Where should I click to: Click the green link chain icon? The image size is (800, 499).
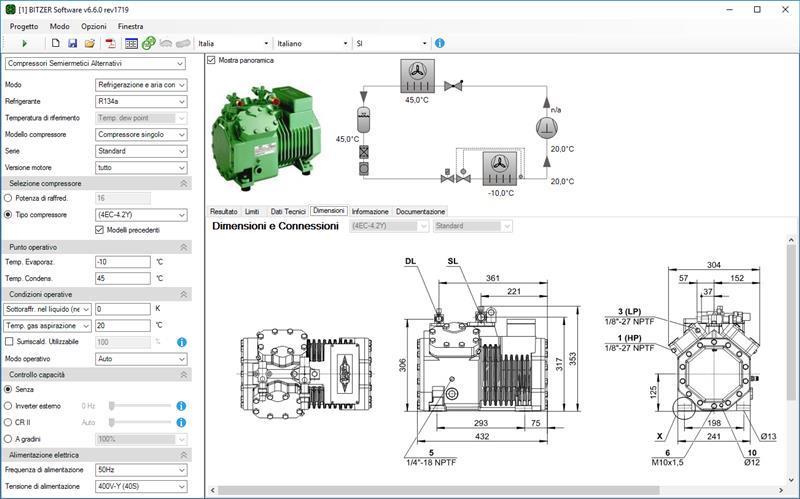[x=148, y=43]
